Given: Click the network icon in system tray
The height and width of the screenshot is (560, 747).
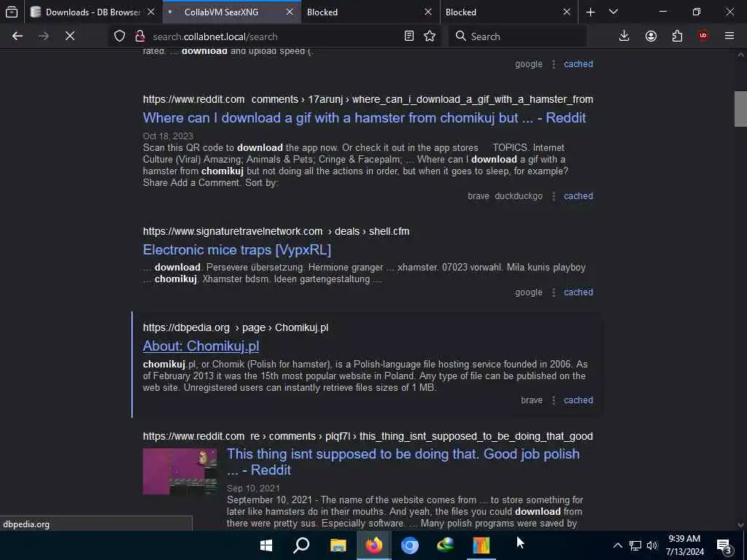Looking at the screenshot, I should (x=635, y=545).
